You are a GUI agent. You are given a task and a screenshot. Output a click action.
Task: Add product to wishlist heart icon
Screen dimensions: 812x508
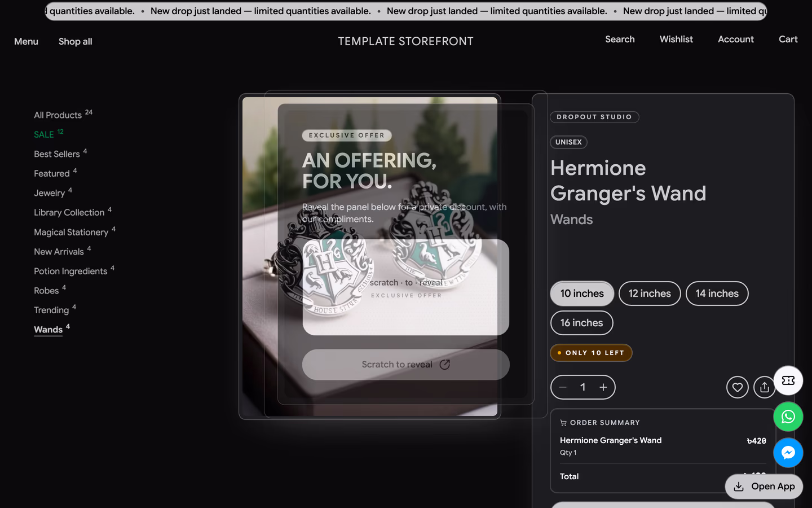(737, 387)
